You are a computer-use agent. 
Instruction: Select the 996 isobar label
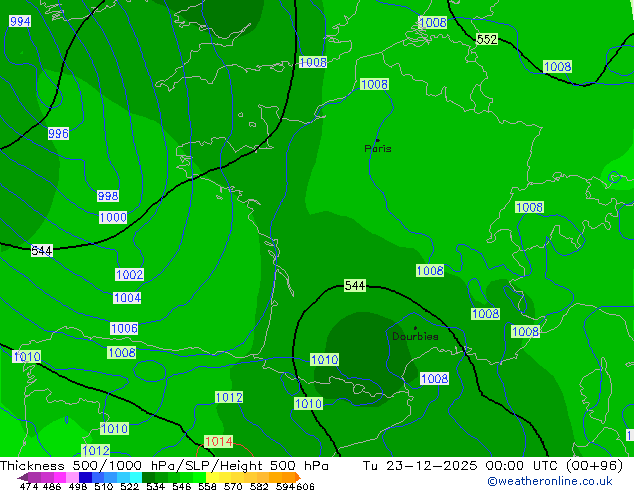58,133
